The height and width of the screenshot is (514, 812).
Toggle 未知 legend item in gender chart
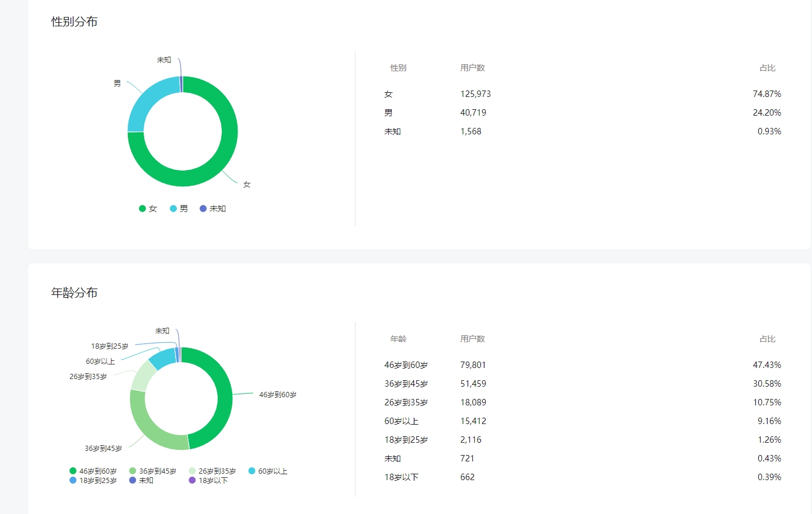point(213,209)
